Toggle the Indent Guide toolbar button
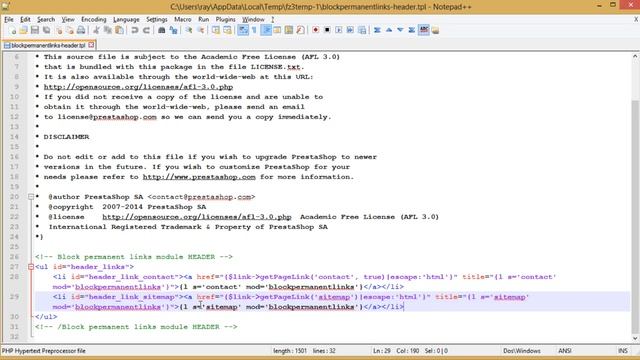Image resolution: width=640 pixels, height=360 pixels. (x=266, y=30)
